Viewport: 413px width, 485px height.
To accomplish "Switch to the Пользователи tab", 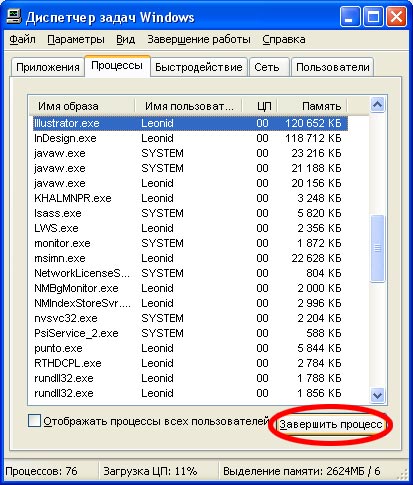I will (333, 67).
